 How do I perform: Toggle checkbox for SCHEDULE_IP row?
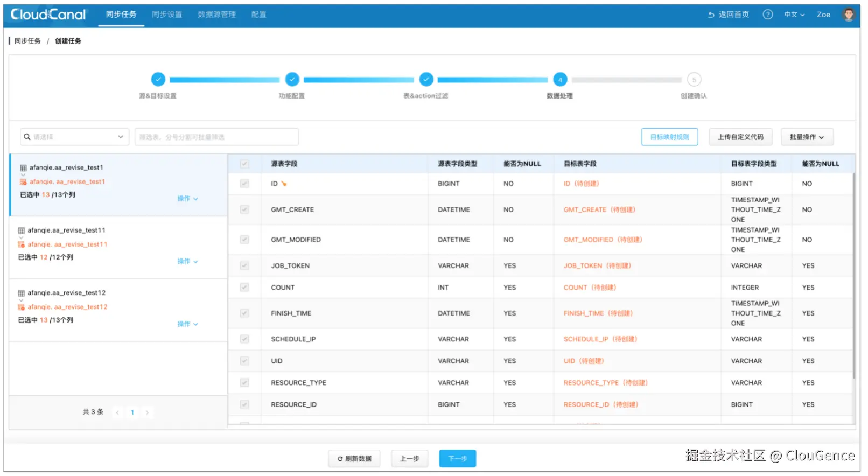[244, 340]
